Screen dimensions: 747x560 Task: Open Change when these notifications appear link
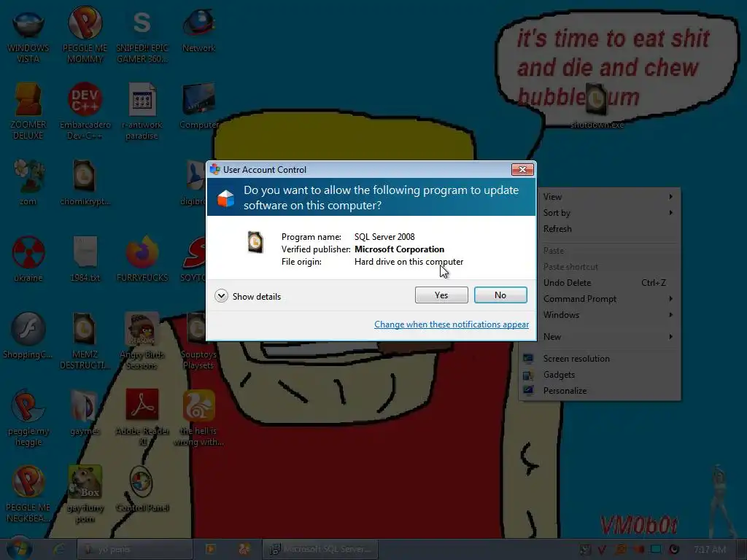pos(451,324)
